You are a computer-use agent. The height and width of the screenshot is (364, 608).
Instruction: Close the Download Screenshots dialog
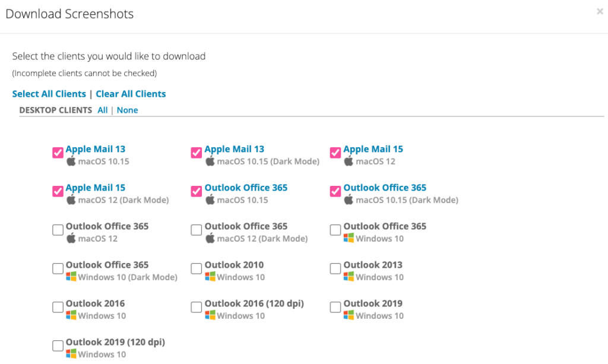(x=600, y=11)
